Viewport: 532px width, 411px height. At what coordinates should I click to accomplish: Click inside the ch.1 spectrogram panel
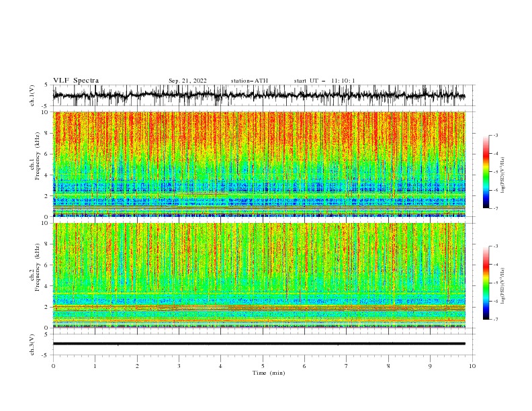[x=259, y=164]
